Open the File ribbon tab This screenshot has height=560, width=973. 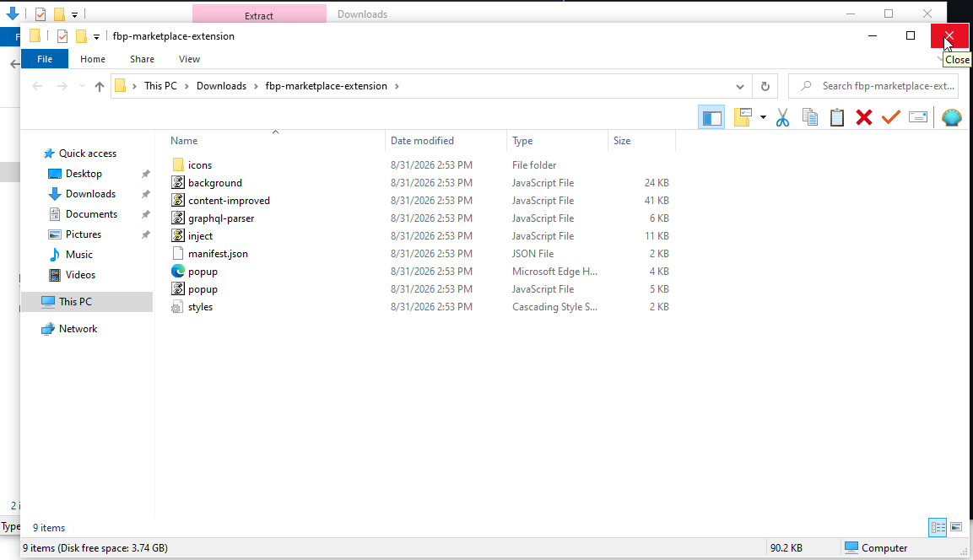45,59
